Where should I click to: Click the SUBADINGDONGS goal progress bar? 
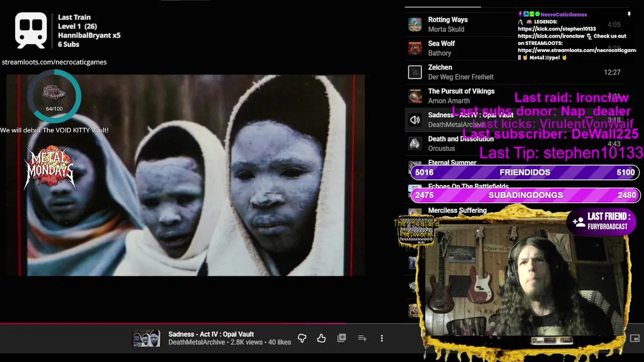click(x=525, y=195)
